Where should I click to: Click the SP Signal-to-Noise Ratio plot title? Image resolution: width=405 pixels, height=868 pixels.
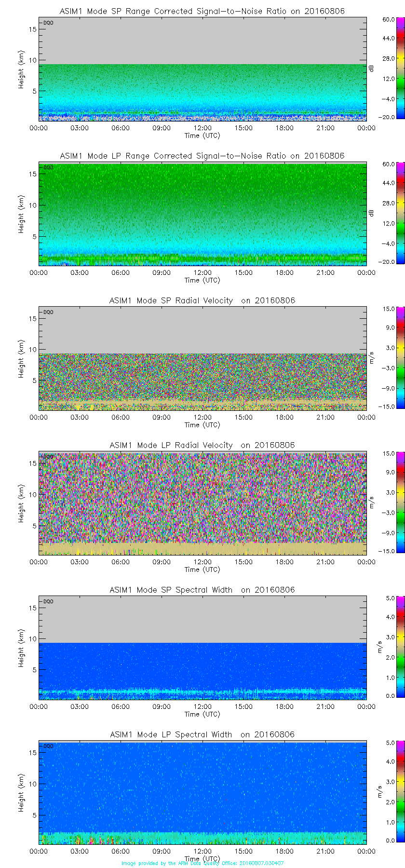202,11
